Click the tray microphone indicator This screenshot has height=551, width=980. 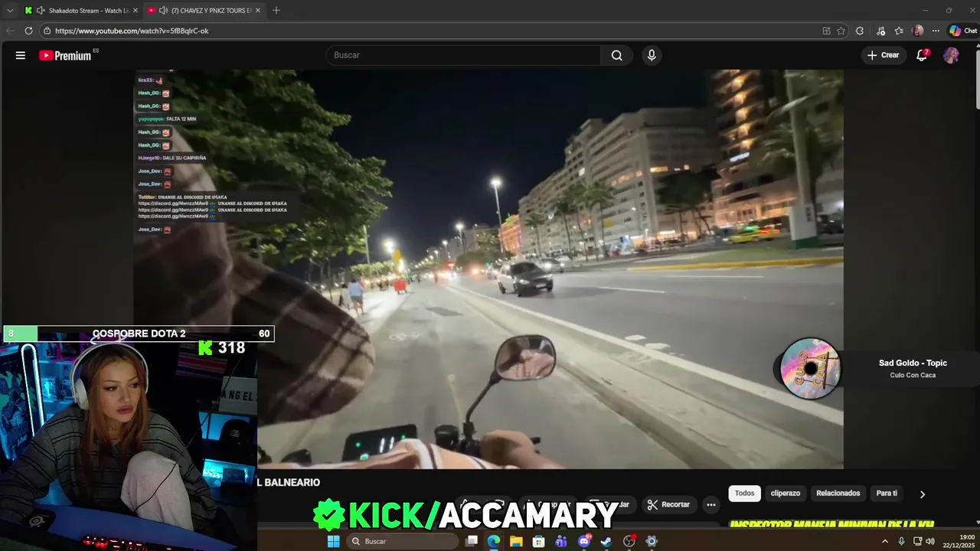pos(901,541)
